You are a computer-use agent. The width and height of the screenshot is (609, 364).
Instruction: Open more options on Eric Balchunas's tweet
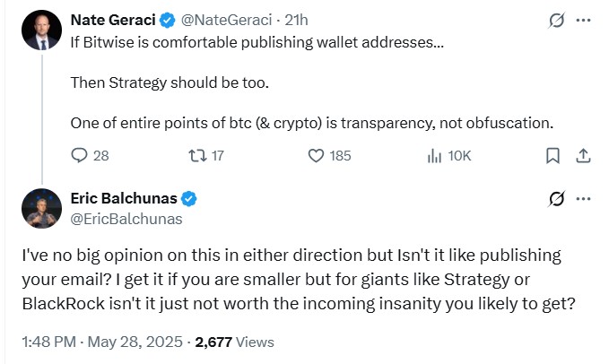pyautogui.click(x=584, y=198)
